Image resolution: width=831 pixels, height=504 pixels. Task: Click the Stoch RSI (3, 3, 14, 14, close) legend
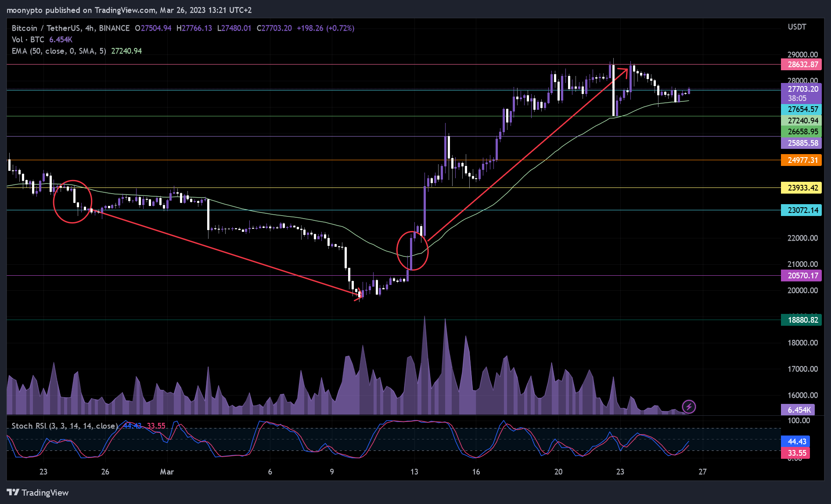[x=65, y=426]
